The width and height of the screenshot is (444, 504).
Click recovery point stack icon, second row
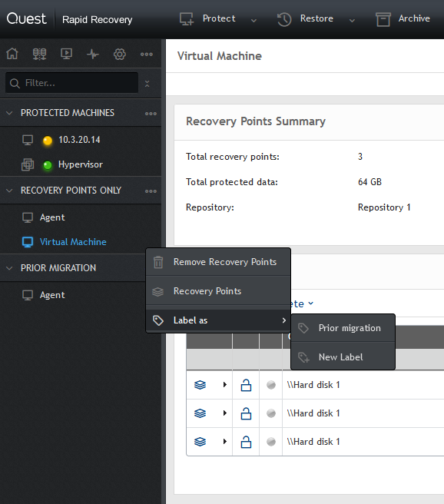(x=200, y=413)
